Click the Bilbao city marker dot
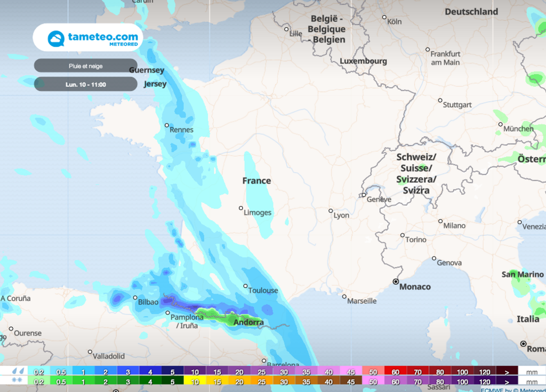546x392 pixels. coord(135,298)
